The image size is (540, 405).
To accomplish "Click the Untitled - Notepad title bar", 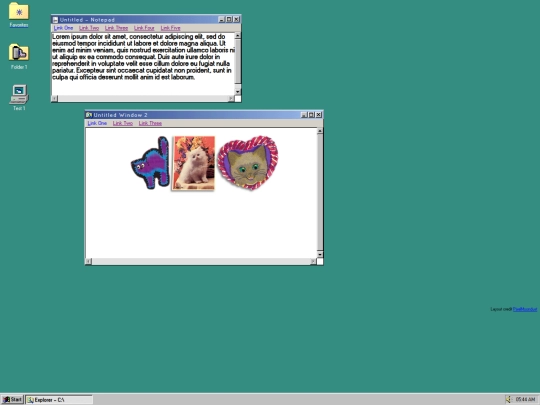I will pyautogui.click(x=146, y=20).
